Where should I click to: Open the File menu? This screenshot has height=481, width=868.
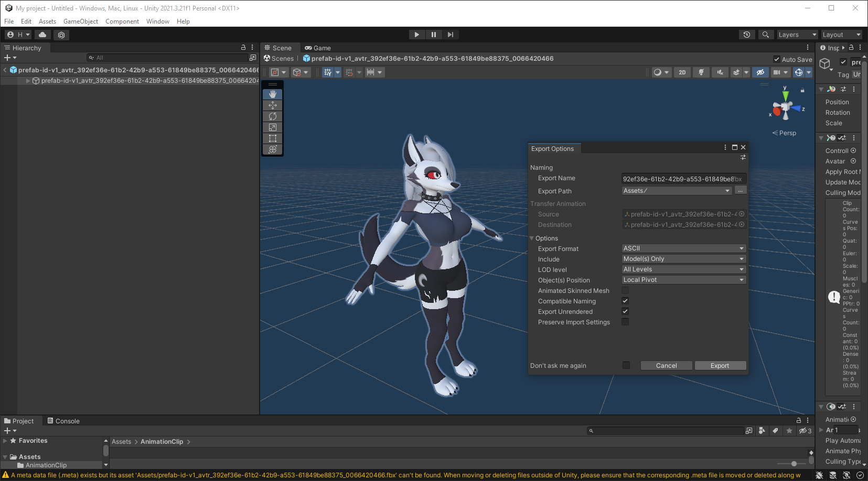[9, 21]
